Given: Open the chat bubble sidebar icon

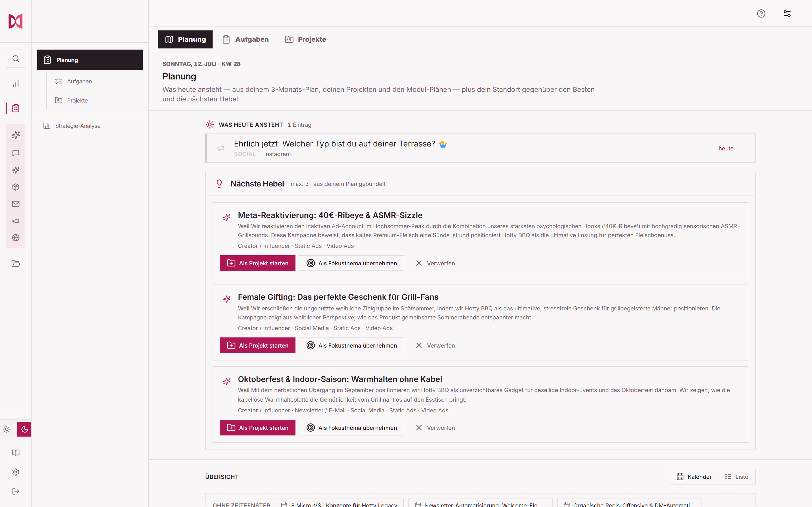Looking at the screenshot, I should 16,153.
